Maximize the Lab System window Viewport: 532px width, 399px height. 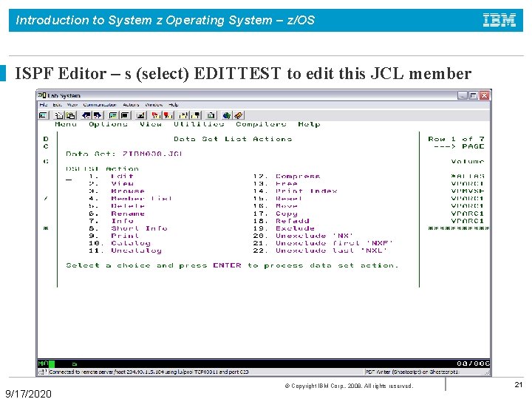(x=474, y=95)
